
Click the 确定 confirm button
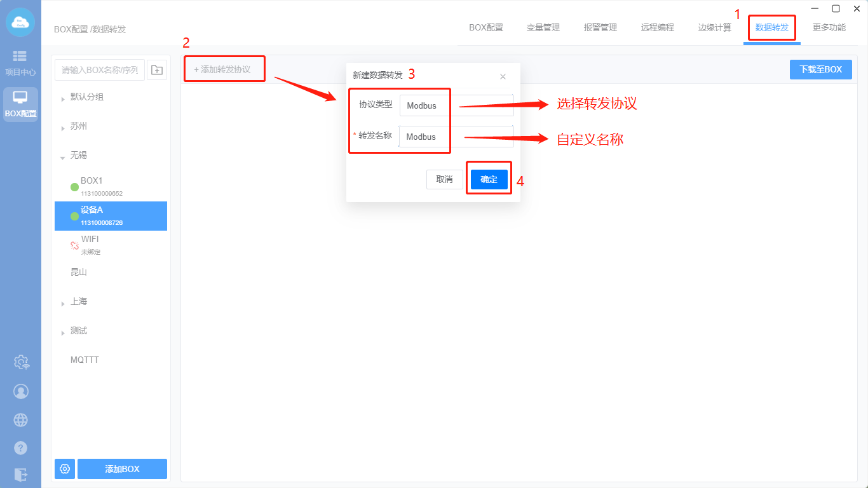tap(489, 180)
